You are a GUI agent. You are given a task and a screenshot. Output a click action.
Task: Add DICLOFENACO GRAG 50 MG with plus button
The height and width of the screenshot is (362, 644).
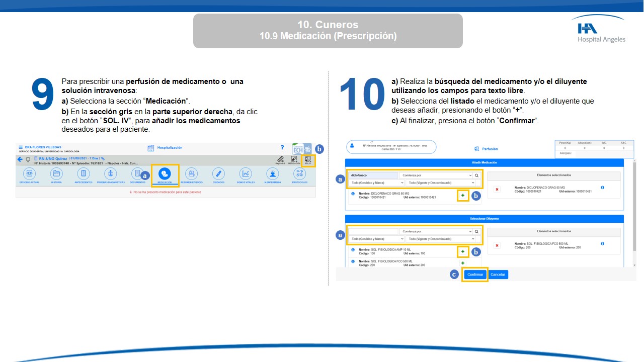pos(463,195)
